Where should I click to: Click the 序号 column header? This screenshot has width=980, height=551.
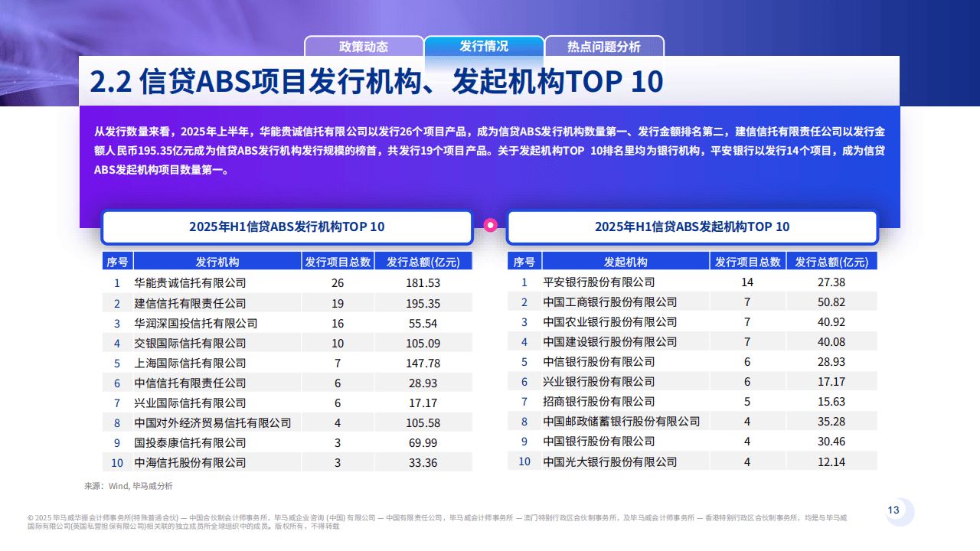pyautogui.click(x=117, y=260)
